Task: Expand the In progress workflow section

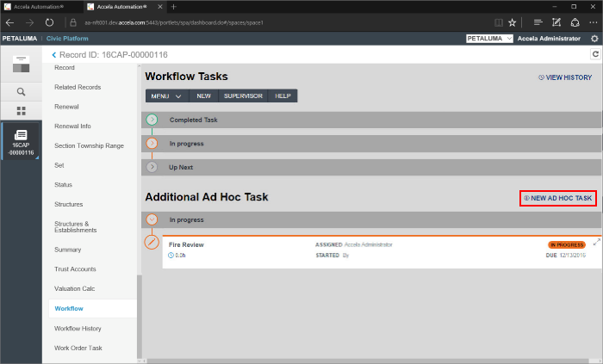Action: tap(152, 143)
